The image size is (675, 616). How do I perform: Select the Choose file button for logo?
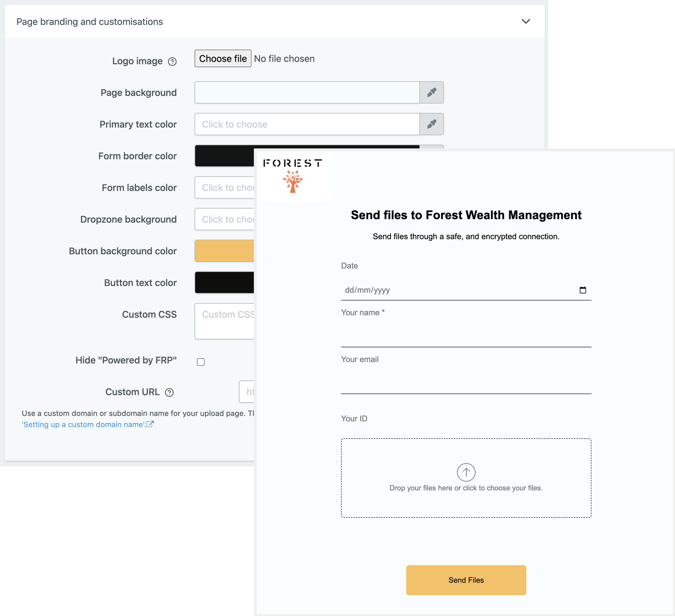[222, 59]
